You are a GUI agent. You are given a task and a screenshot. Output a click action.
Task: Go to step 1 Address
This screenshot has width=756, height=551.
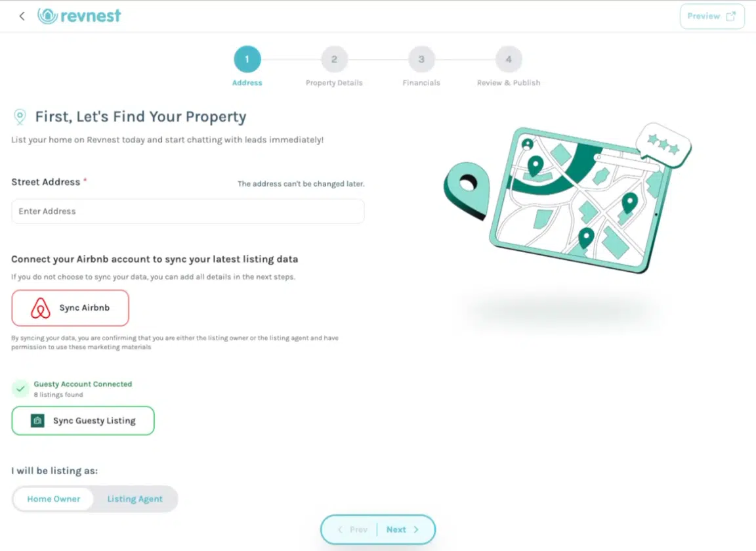click(247, 60)
